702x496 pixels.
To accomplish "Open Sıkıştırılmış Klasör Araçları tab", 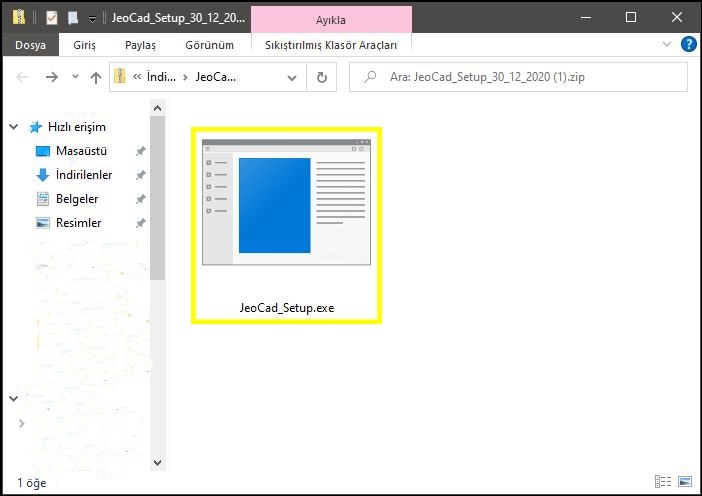I will tap(331, 45).
